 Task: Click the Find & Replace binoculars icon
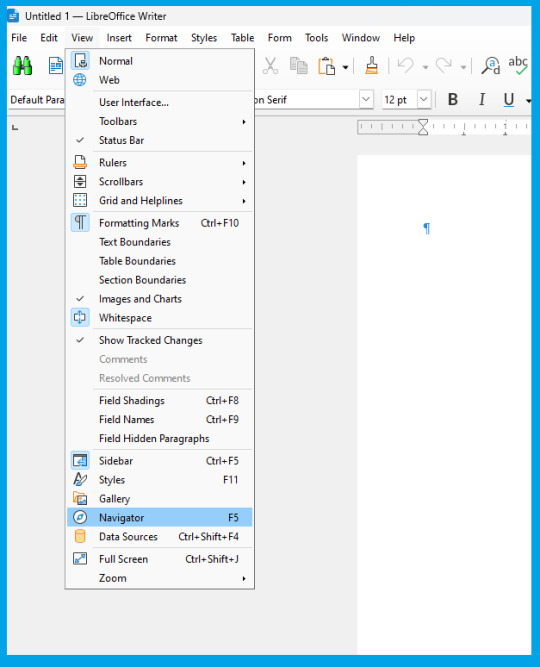[23, 66]
